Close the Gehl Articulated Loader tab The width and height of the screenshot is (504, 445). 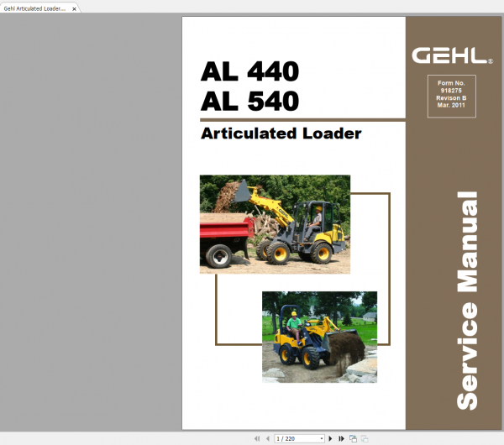(x=74, y=9)
